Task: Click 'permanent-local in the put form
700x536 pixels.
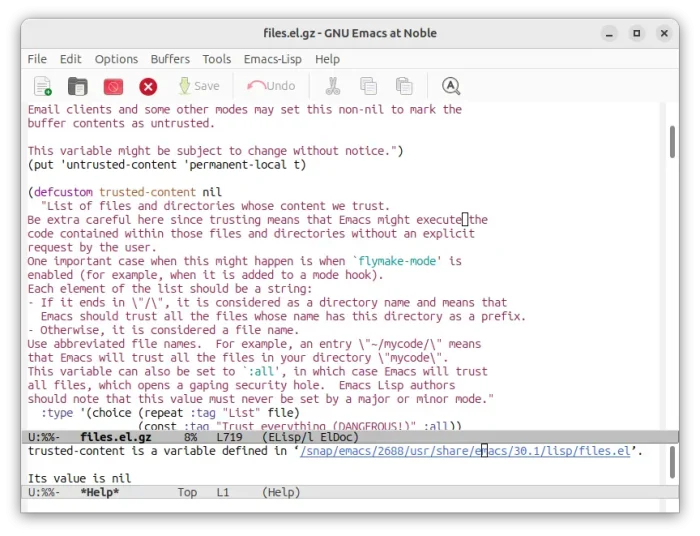Action: click(235, 165)
